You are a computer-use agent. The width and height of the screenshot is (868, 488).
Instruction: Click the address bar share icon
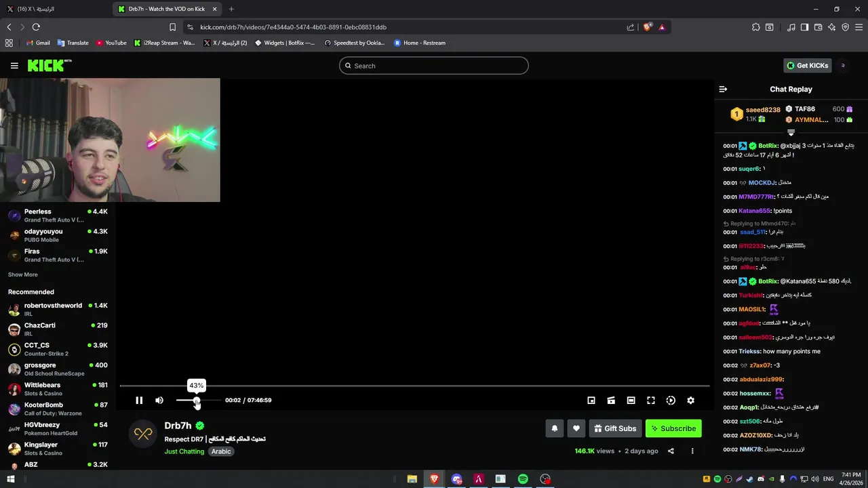point(631,27)
